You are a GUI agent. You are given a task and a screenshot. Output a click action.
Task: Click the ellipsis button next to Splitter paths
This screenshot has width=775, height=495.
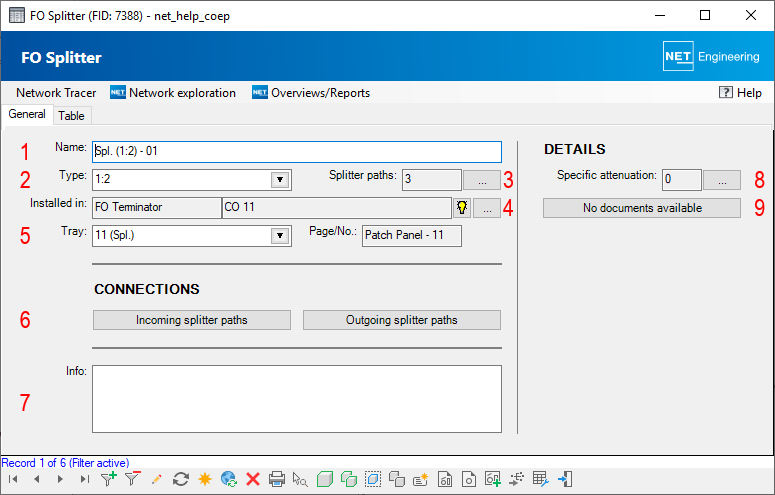[482, 180]
